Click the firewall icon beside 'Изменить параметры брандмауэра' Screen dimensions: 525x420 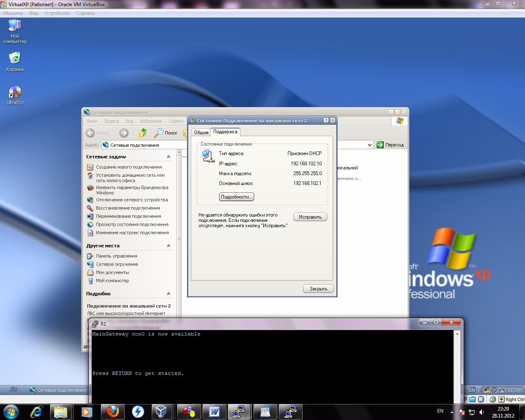click(90, 188)
